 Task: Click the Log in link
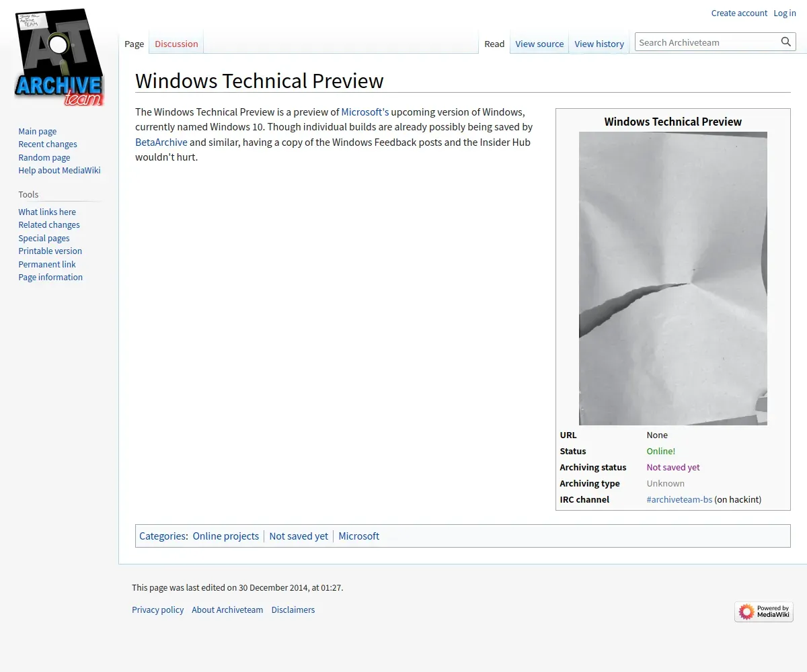(785, 13)
